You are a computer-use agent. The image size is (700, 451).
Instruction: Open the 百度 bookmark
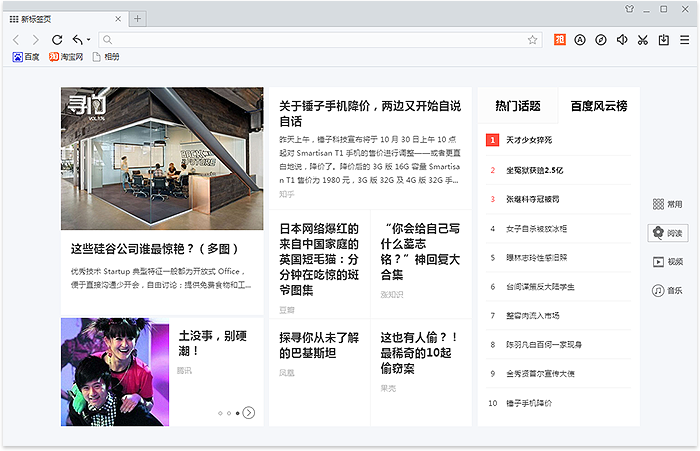pos(26,57)
